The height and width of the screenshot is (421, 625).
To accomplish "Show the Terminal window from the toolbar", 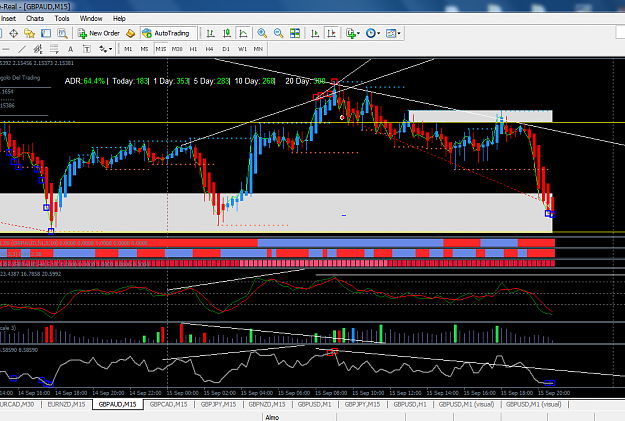I will coord(46,33).
